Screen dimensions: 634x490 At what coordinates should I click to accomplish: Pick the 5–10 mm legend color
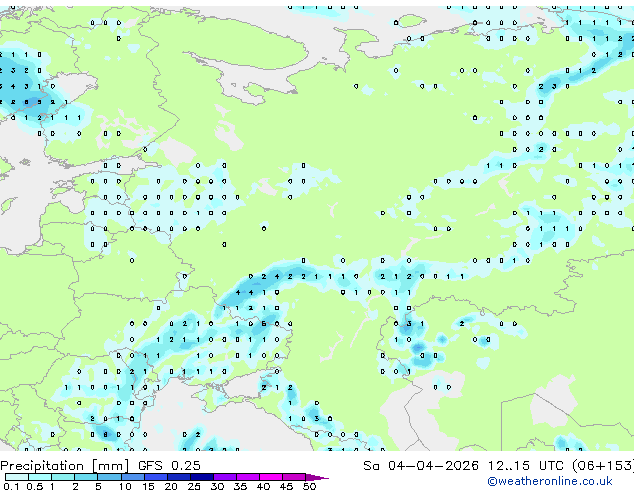click(x=109, y=477)
